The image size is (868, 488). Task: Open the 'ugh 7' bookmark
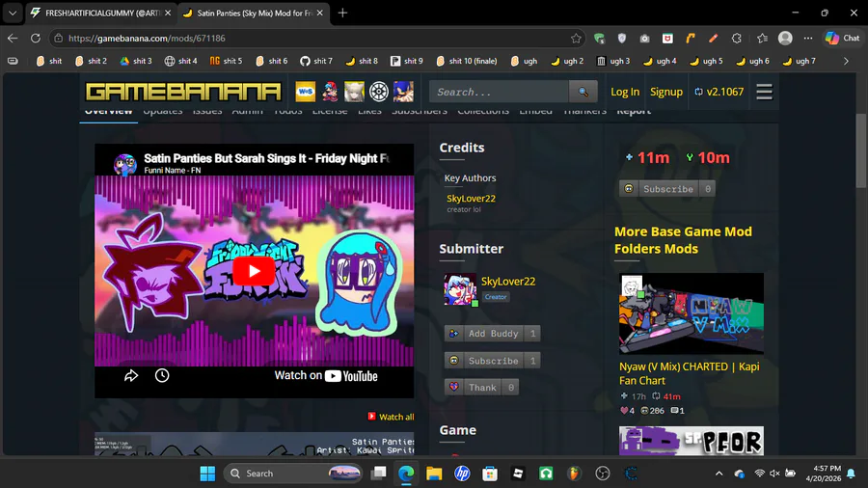click(x=800, y=61)
